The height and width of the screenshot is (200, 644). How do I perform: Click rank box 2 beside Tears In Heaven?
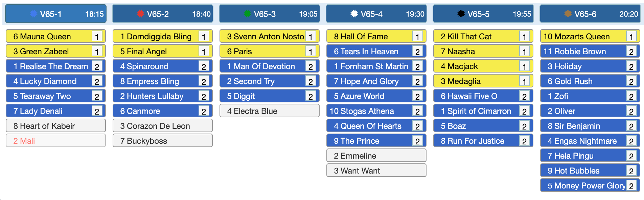pos(418,51)
